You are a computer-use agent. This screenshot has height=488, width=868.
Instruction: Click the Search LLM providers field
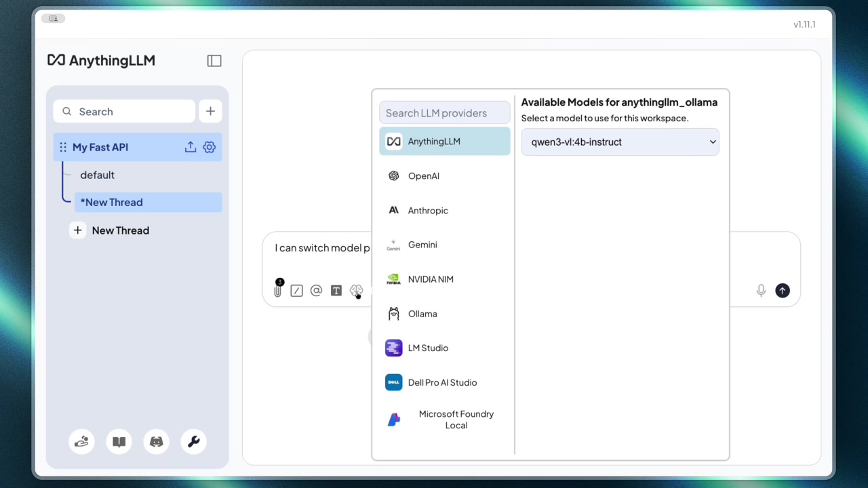444,112
